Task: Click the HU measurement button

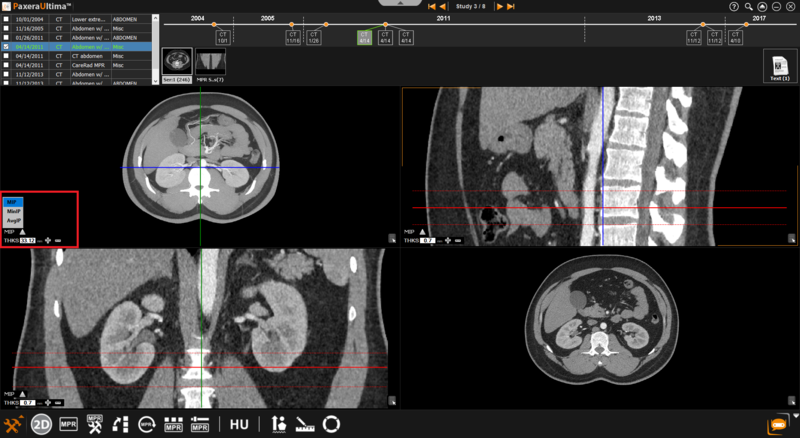Action: point(239,424)
